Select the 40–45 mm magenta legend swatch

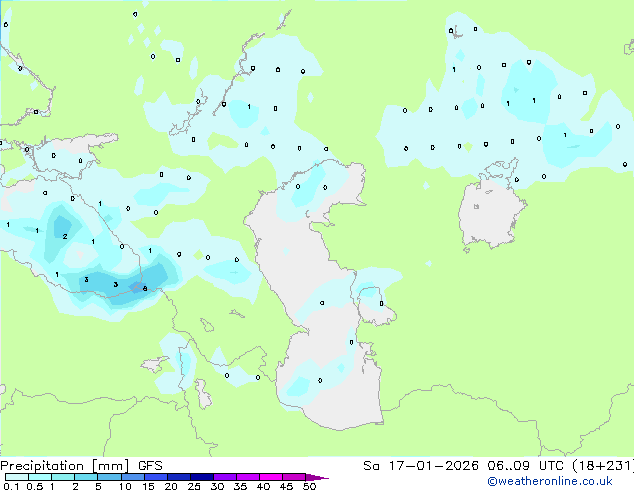click(271, 477)
